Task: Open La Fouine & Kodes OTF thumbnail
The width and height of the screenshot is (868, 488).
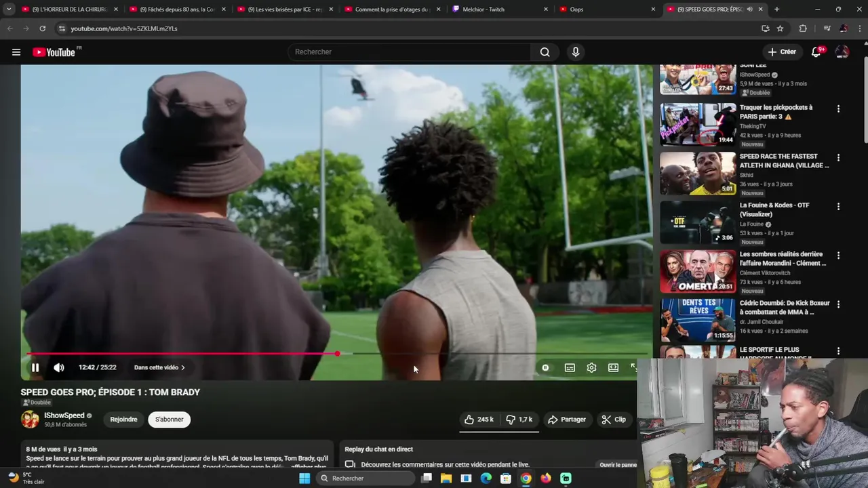Action: (x=698, y=222)
